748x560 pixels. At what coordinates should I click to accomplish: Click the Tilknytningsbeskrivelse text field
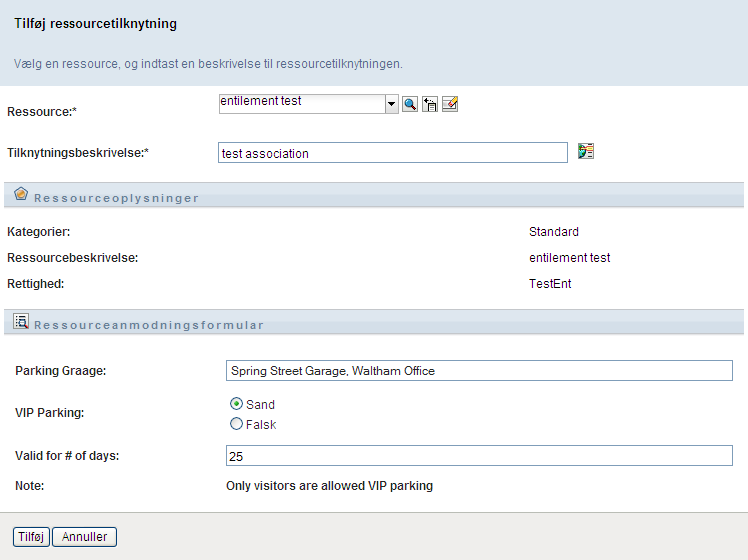393,153
